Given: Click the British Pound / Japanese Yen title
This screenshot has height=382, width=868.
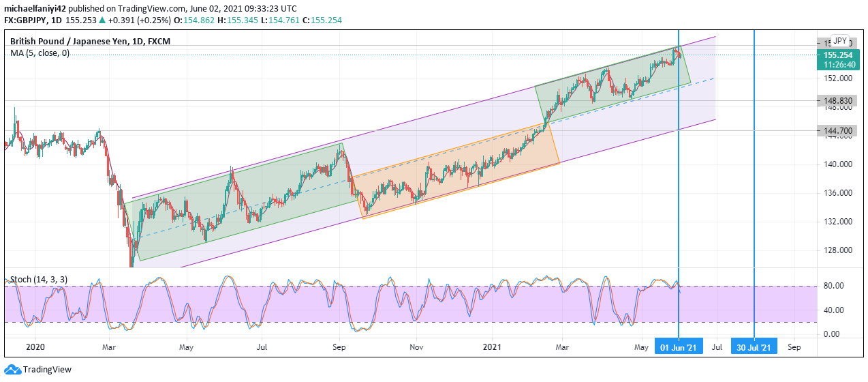Looking at the screenshot, I should click(x=90, y=41).
